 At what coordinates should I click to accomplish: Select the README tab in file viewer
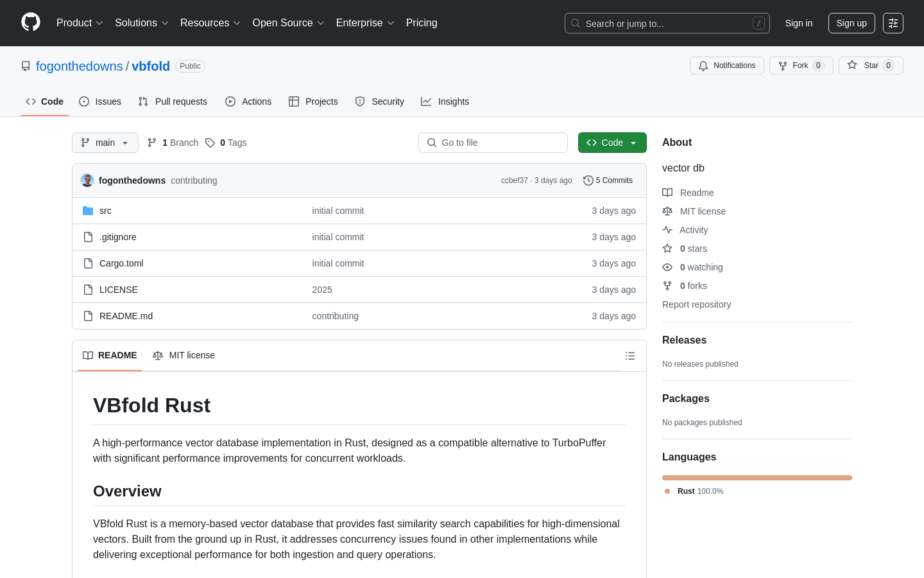point(110,356)
